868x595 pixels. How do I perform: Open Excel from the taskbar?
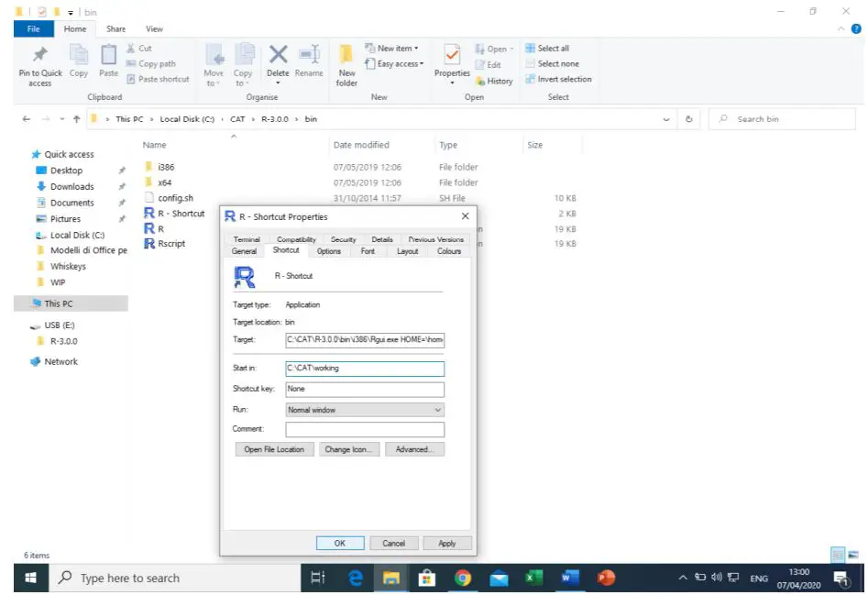click(x=533, y=578)
